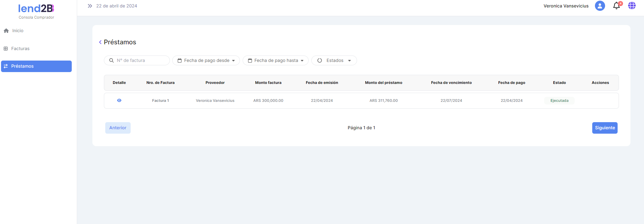Go to Facturas in sidebar
The width and height of the screenshot is (644, 224).
click(20, 49)
